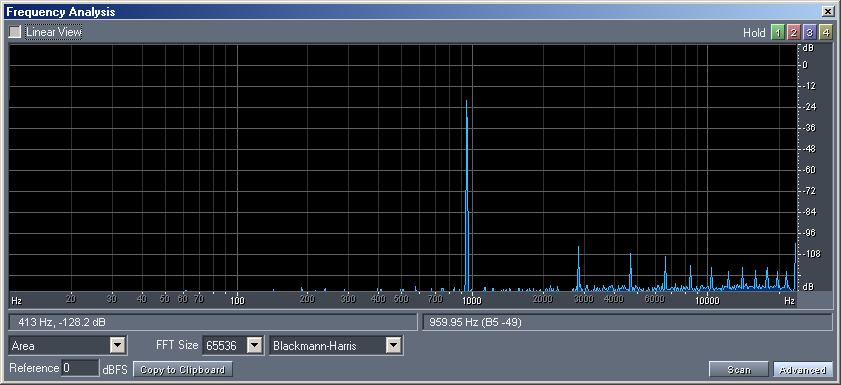841x385 pixels.
Task: Click the 100 label on frequency axis
Action: pyautogui.click(x=237, y=300)
